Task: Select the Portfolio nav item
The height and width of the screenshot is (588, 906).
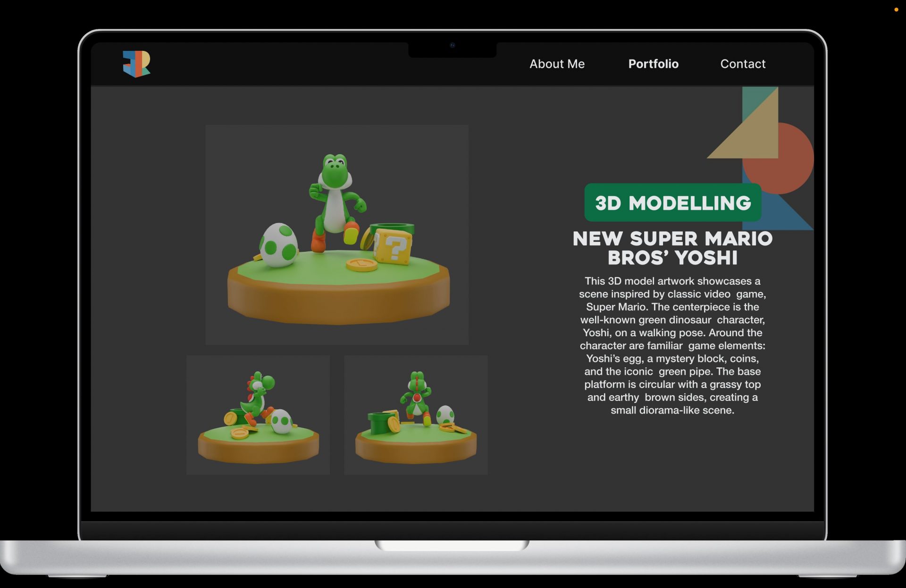Action: 653,64
